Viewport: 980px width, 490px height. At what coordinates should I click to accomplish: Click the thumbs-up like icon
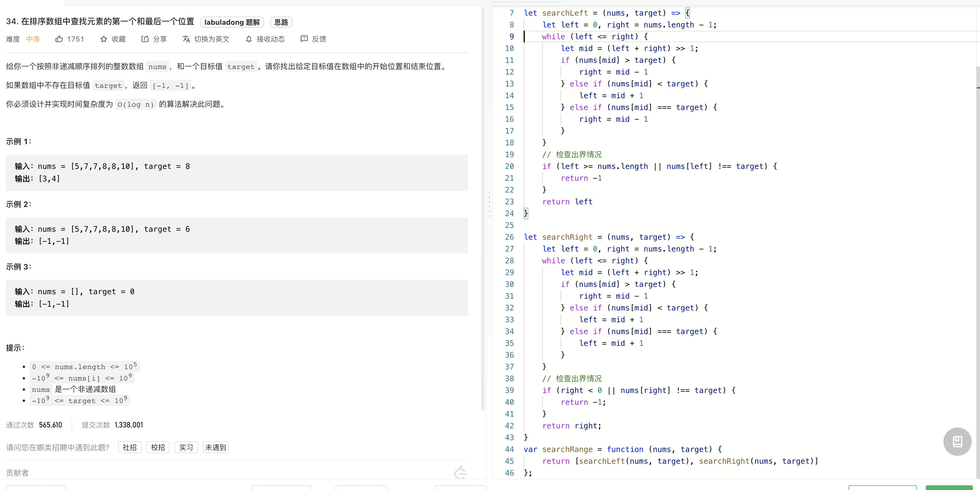coord(59,39)
